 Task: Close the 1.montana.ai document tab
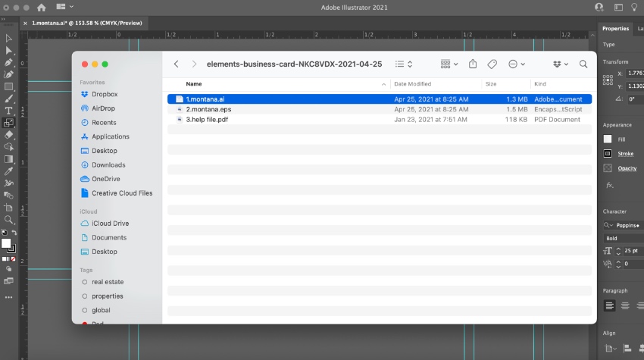25,23
